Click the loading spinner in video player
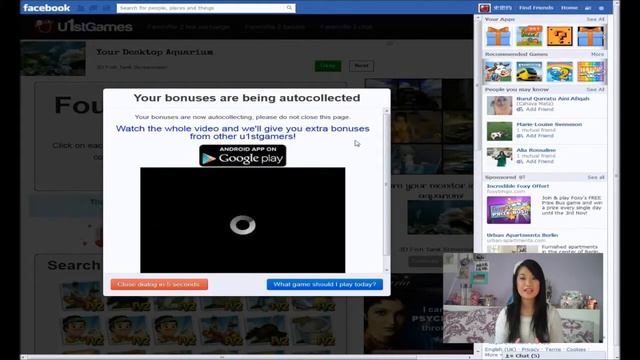Screen dimensions: 640x360 pos(243,225)
